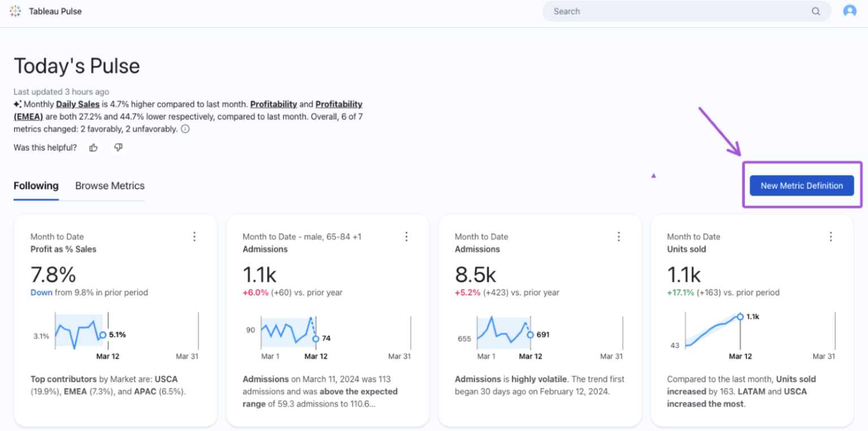Click the 'Admissions on March 11, 2024' insight
The height and width of the screenshot is (431, 868).
pyautogui.click(x=320, y=391)
